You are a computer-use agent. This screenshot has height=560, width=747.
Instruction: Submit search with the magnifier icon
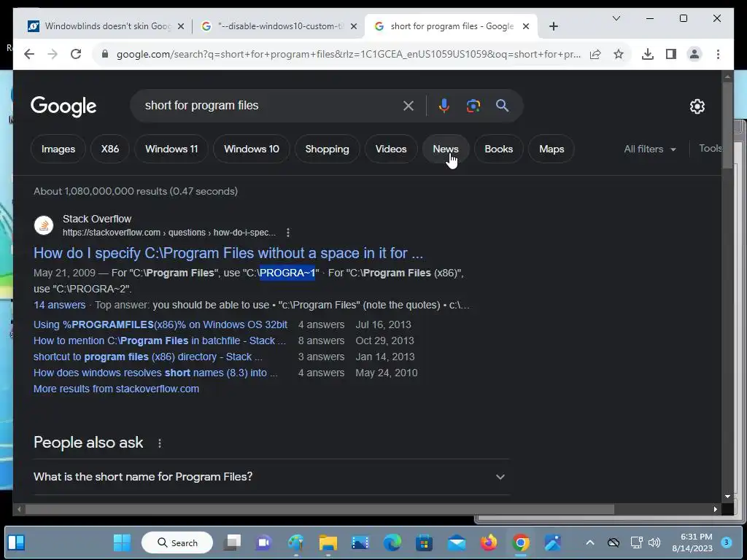502,106
